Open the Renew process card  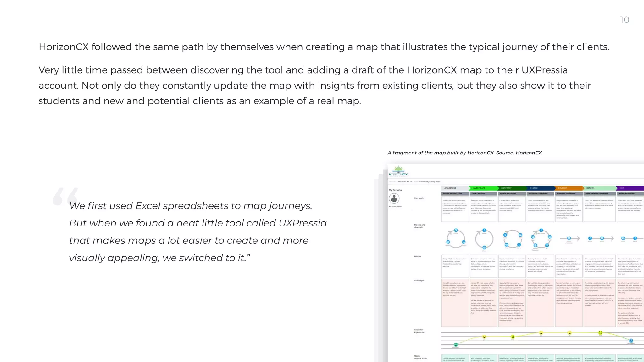tap(600, 266)
